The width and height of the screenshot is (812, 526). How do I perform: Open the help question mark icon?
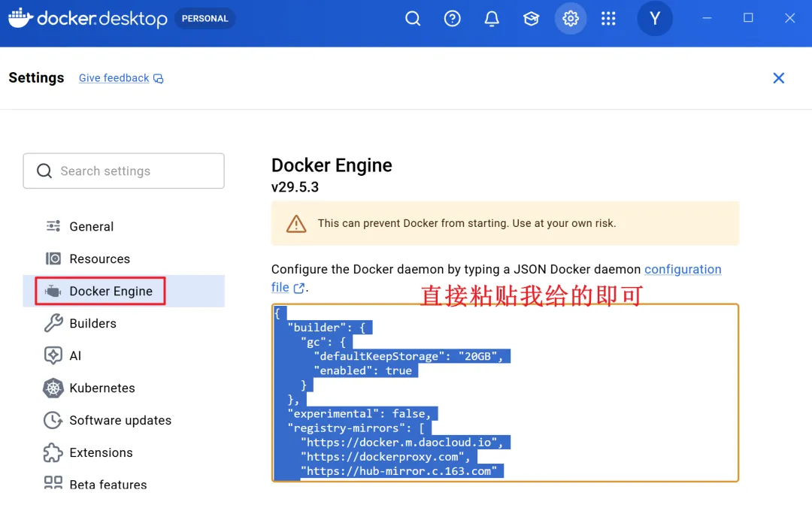tap(452, 19)
